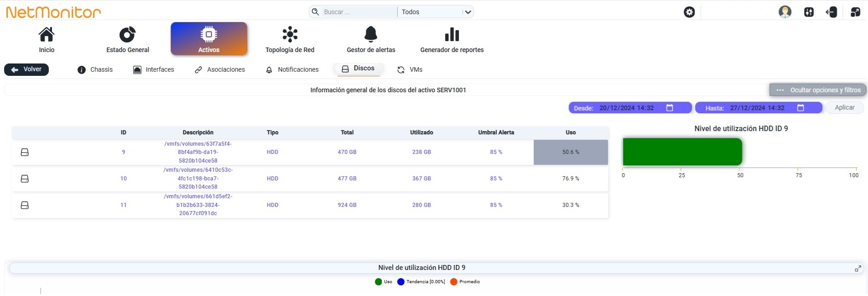Switch to the VMs tab

410,69
